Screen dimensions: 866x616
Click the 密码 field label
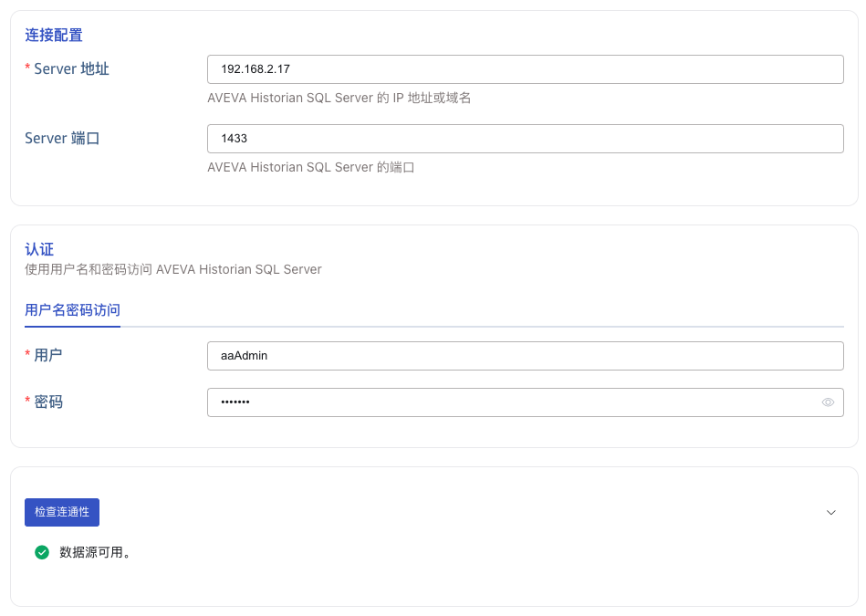pos(48,402)
